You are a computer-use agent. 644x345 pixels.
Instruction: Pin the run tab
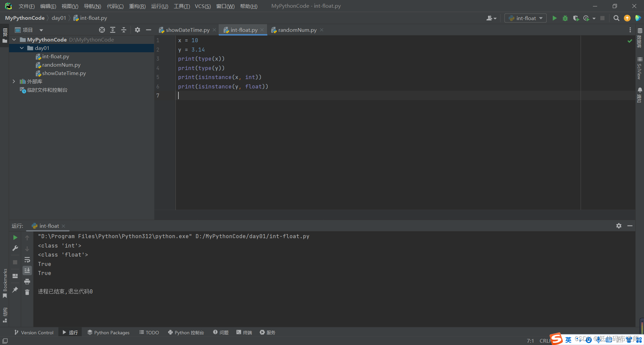click(x=15, y=289)
